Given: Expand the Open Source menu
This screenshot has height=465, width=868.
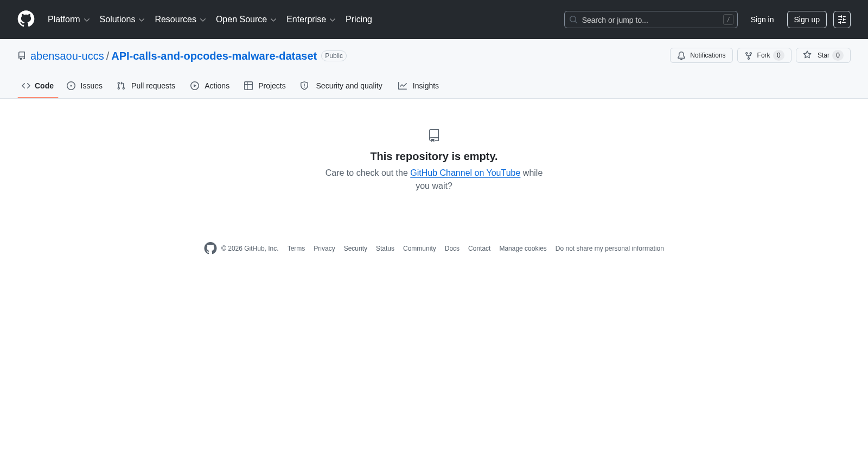Looking at the screenshot, I should coord(246,20).
